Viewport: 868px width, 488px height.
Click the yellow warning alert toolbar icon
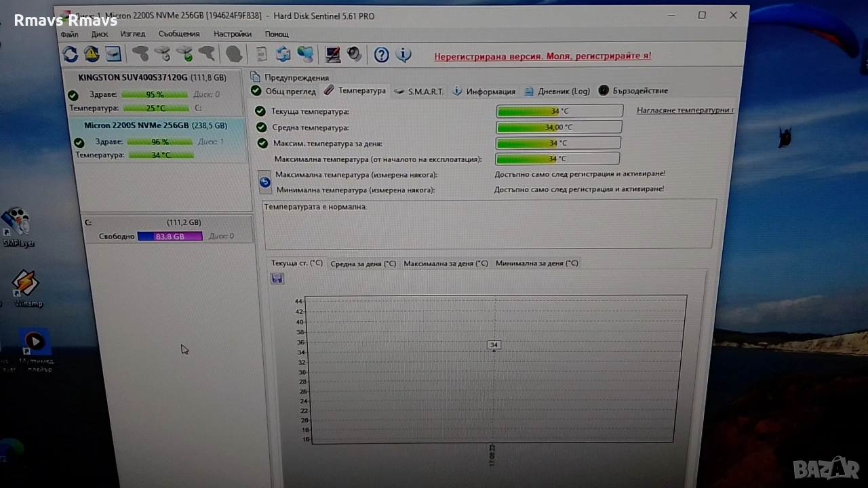click(x=92, y=54)
